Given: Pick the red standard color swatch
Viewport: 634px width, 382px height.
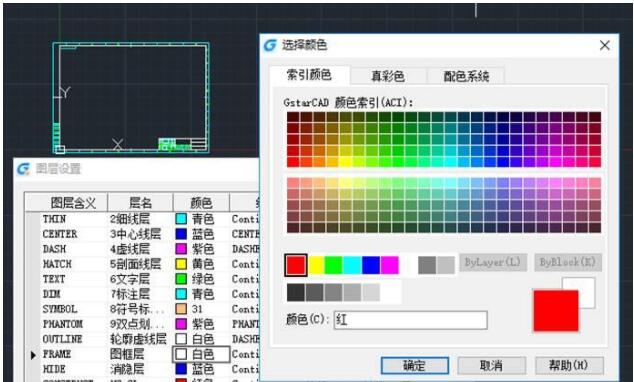Looking at the screenshot, I should point(296,265).
